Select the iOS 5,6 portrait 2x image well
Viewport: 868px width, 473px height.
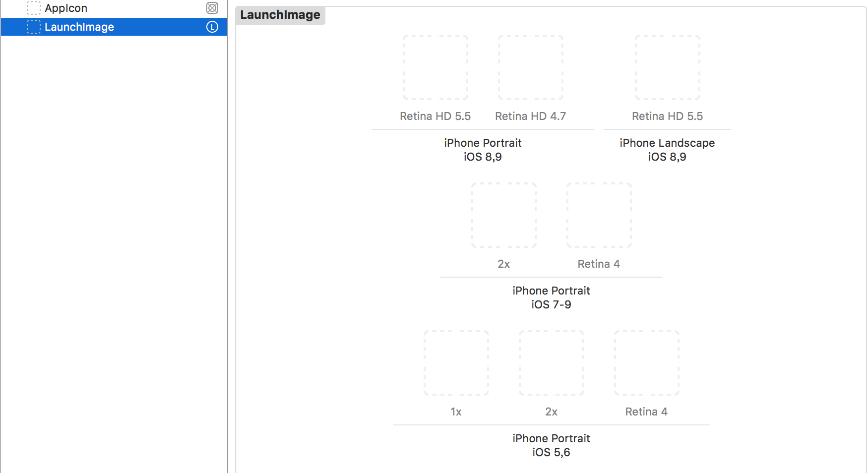coord(552,363)
